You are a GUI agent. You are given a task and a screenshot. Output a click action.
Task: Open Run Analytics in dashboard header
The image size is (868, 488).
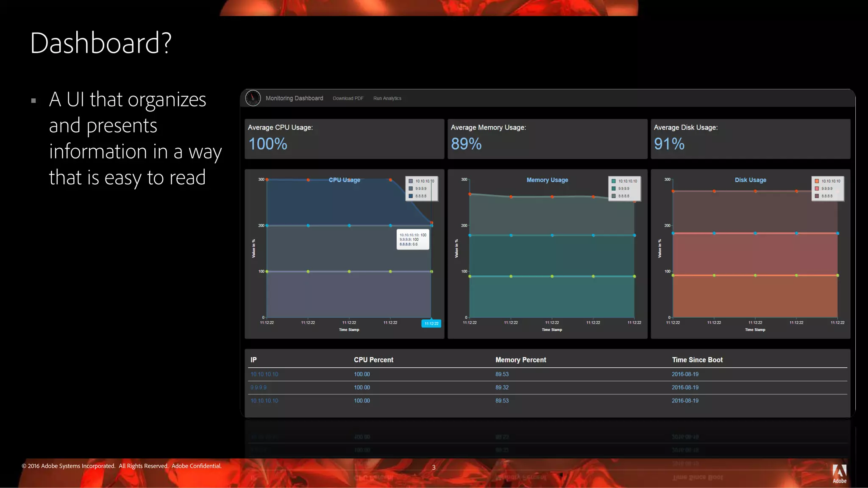point(387,98)
